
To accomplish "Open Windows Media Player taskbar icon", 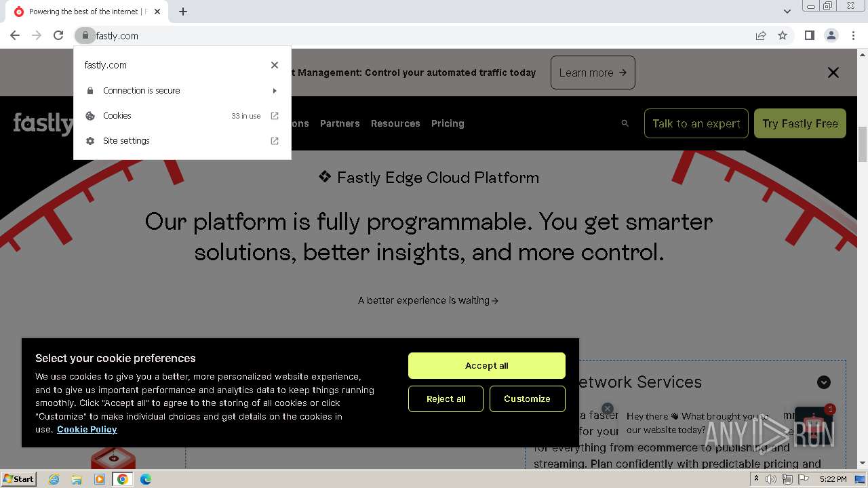I will [100, 479].
